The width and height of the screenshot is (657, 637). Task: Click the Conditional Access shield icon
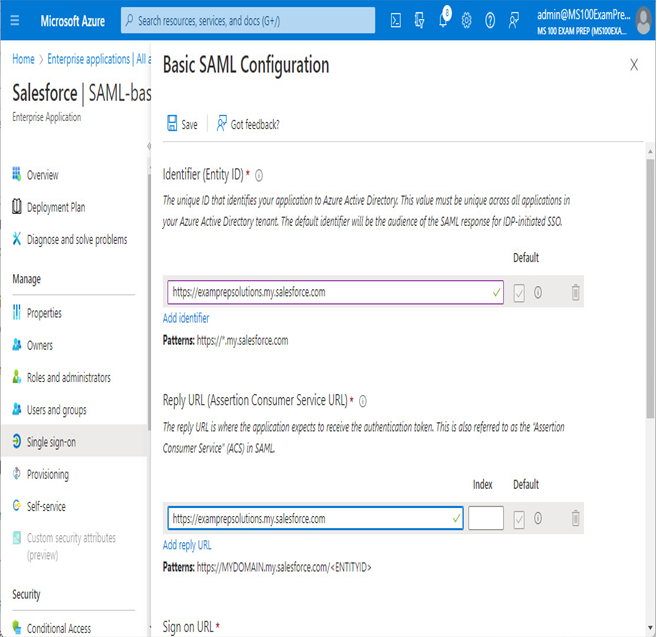click(x=17, y=627)
